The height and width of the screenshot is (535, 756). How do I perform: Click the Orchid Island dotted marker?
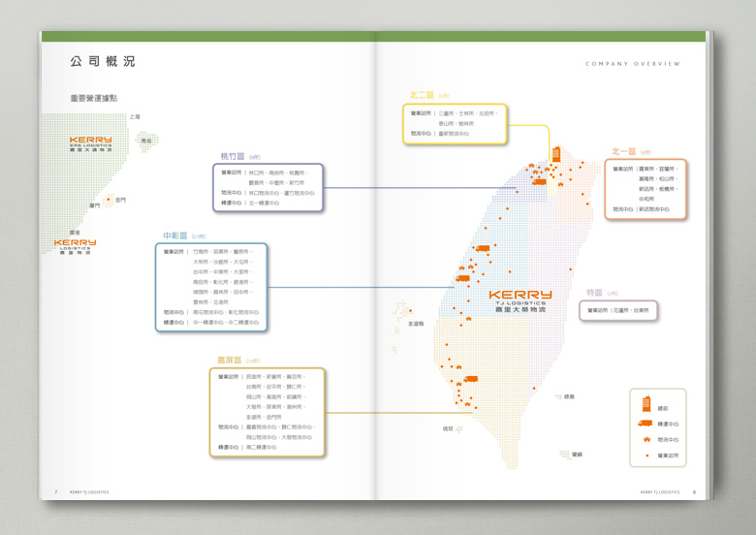click(565, 454)
